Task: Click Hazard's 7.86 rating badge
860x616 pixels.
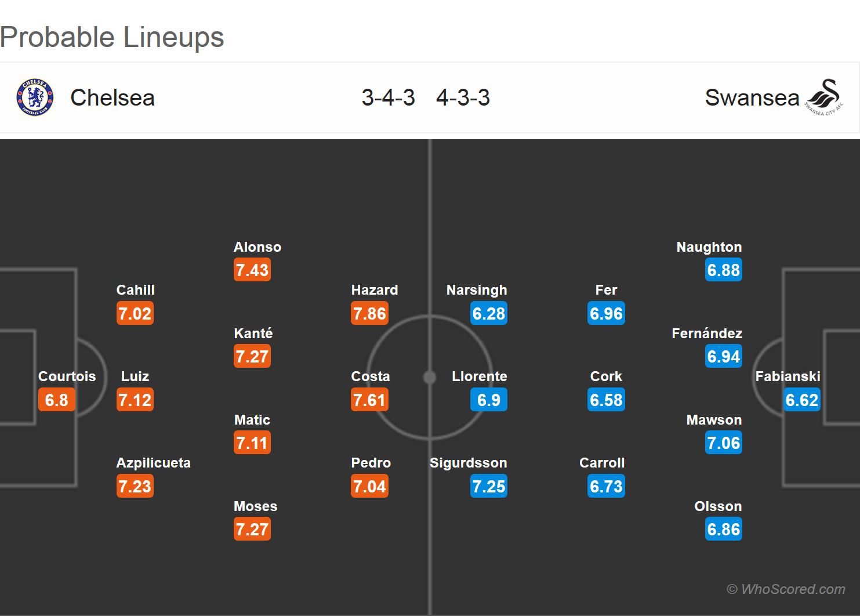Action: [369, 314]
